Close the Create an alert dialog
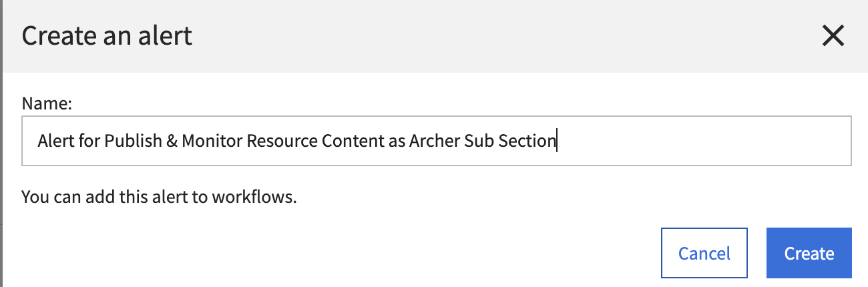868x287 pixels. (x=833, y=35)
